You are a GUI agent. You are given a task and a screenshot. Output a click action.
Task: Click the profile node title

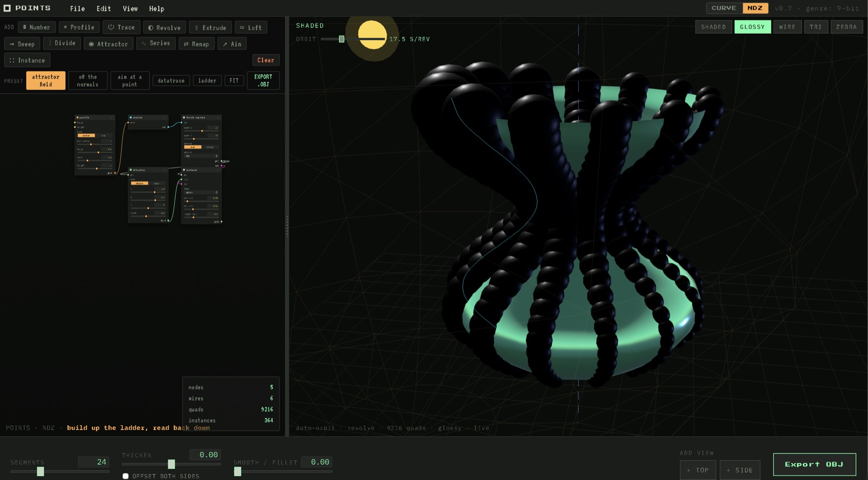[84, 118]
